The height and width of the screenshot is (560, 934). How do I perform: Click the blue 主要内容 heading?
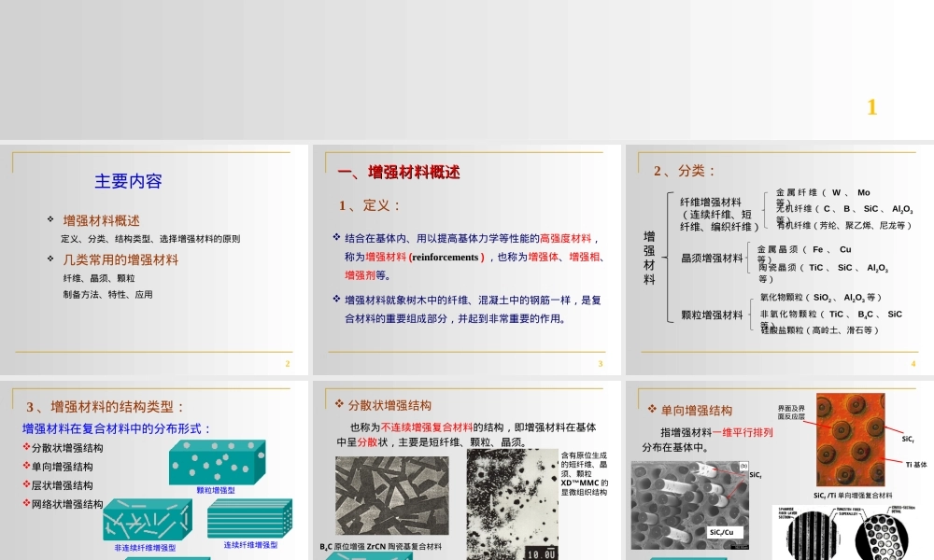coord(128,181)
